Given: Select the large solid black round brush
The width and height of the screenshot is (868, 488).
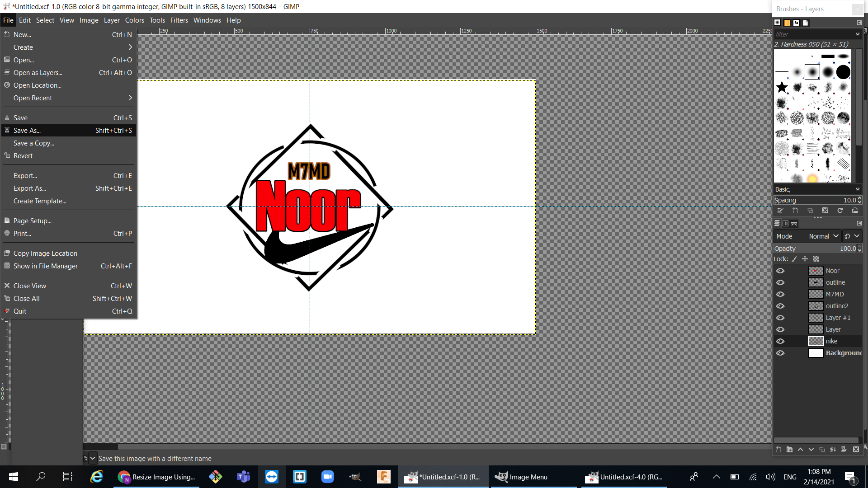Looking at the screenshot, I should point(843,72).
